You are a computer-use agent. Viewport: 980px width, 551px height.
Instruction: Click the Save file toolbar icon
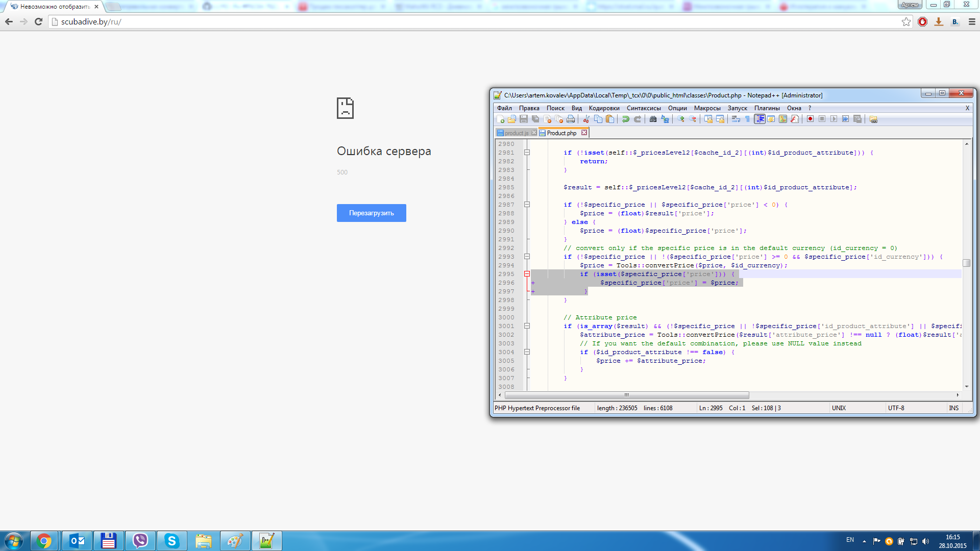point(524,119)
